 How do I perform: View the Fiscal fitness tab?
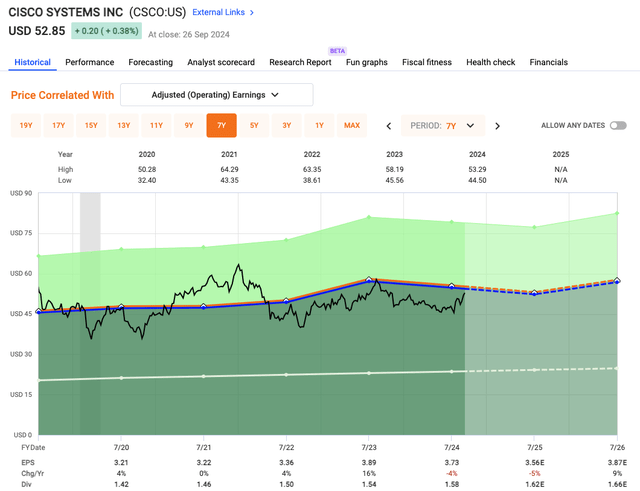430,62
